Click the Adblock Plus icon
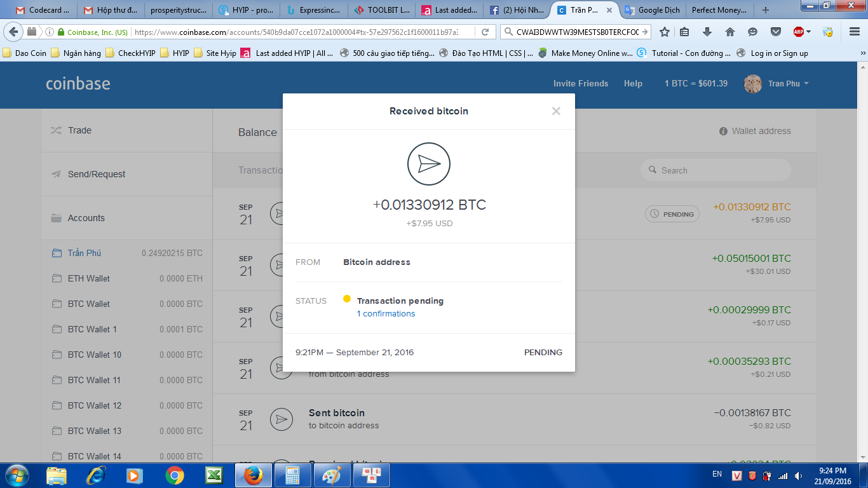 coord(799,32)
